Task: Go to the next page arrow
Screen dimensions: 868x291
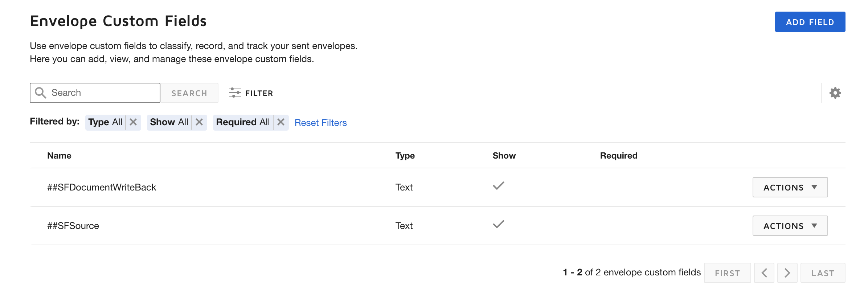Action: point(787,273)
